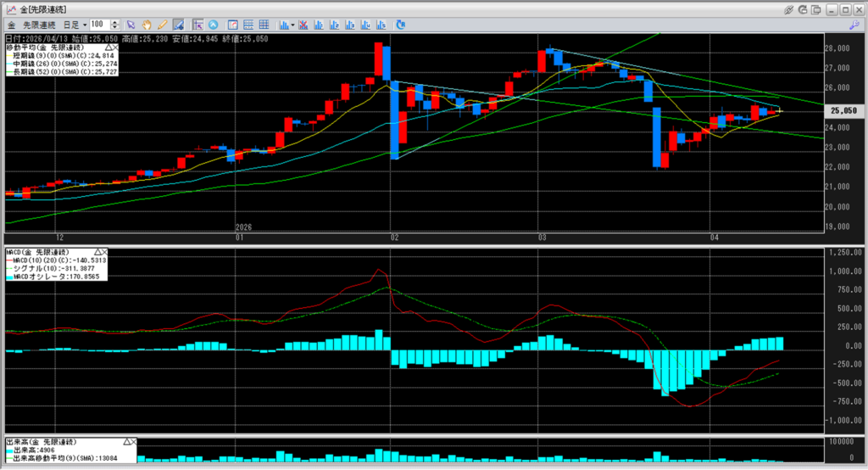Select the MACDオシレータ legend entry
This screenshot has height=470, width=868.
[53, 276]
